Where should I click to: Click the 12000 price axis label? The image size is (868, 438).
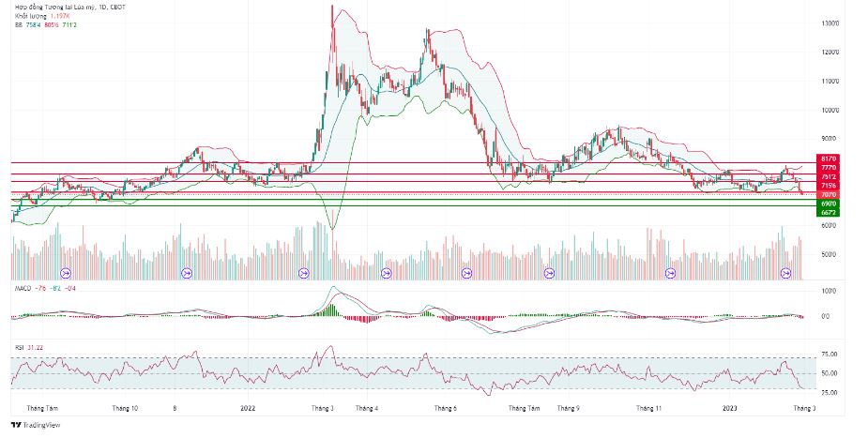click(830, 52)
